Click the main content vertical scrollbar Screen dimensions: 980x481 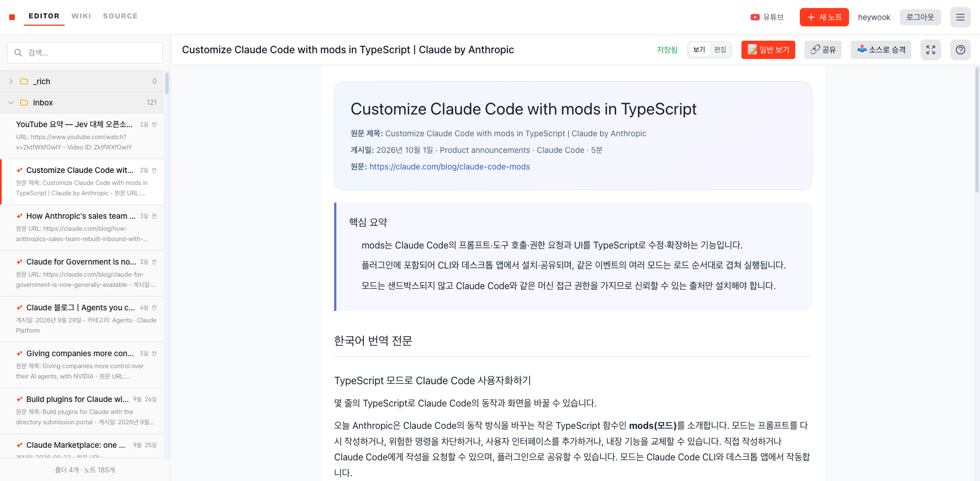pos(977,129)
